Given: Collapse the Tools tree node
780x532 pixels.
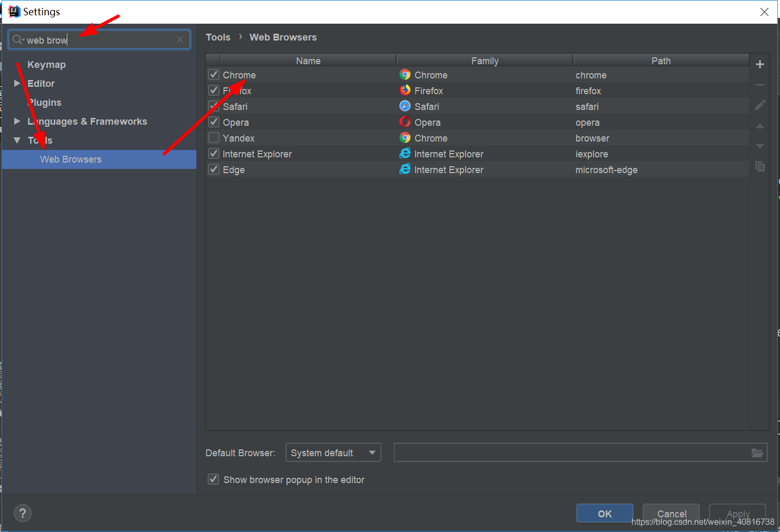Looking at the screenshot, I should pos(17,140).
